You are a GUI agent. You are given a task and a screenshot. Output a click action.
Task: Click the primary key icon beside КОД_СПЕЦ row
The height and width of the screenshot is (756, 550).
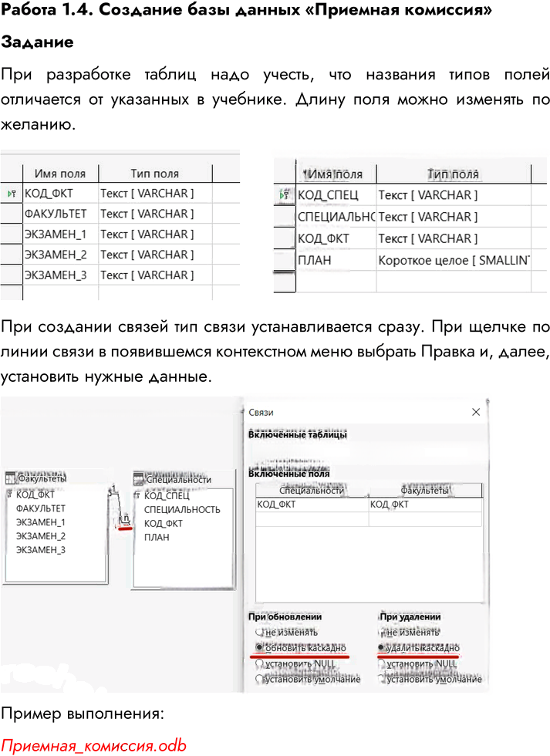pos(285,194)
